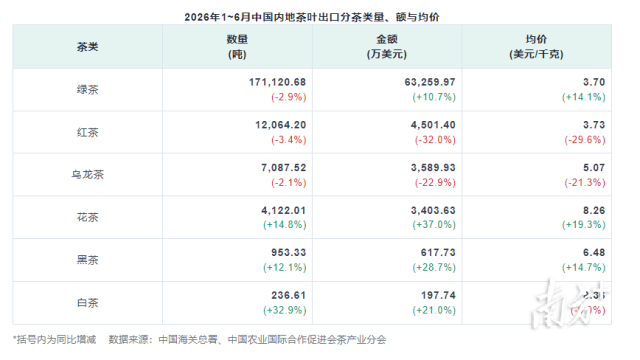The width and height of the screenshot is (640, 360).
Task: Select the amount value 3,589.93
Action: coord(433,168)
